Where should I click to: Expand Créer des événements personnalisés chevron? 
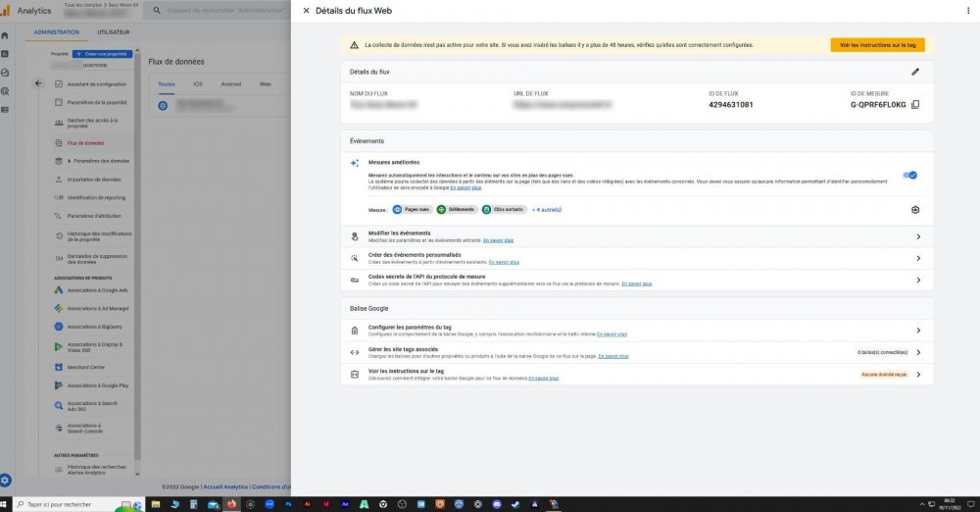[918, 259]
